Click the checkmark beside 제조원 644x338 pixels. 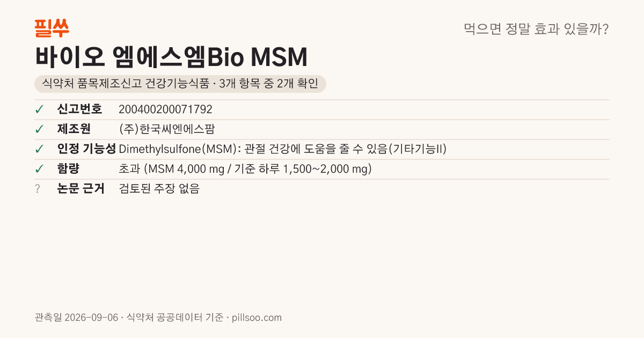[x=39, y=129]
